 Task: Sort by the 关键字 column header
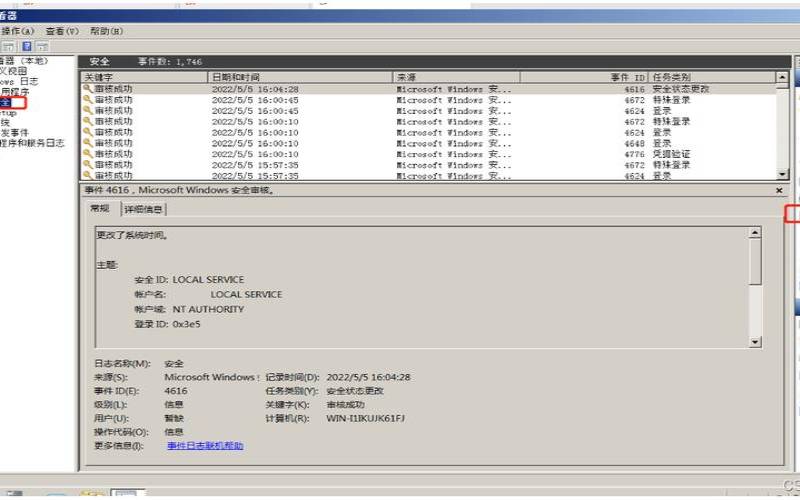(100, 77)
